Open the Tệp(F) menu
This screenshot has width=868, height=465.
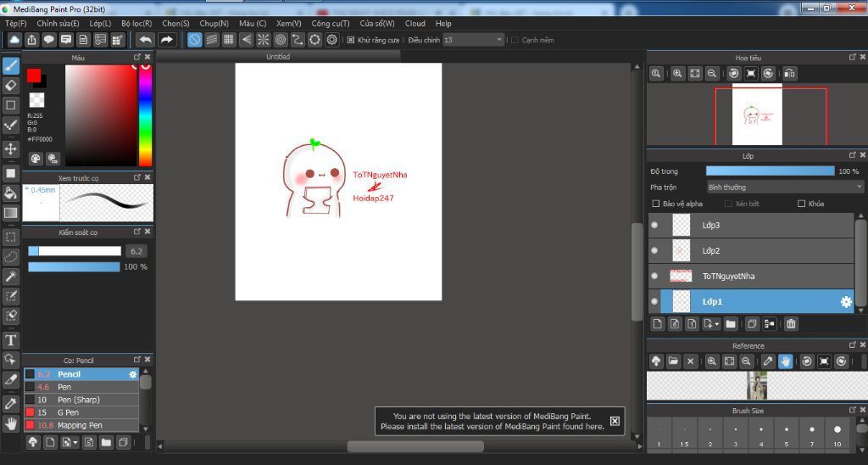click(15, 23)
